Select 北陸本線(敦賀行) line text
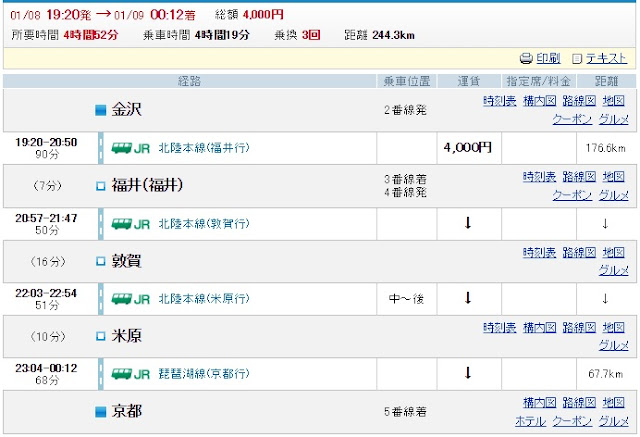 point(204,224)
